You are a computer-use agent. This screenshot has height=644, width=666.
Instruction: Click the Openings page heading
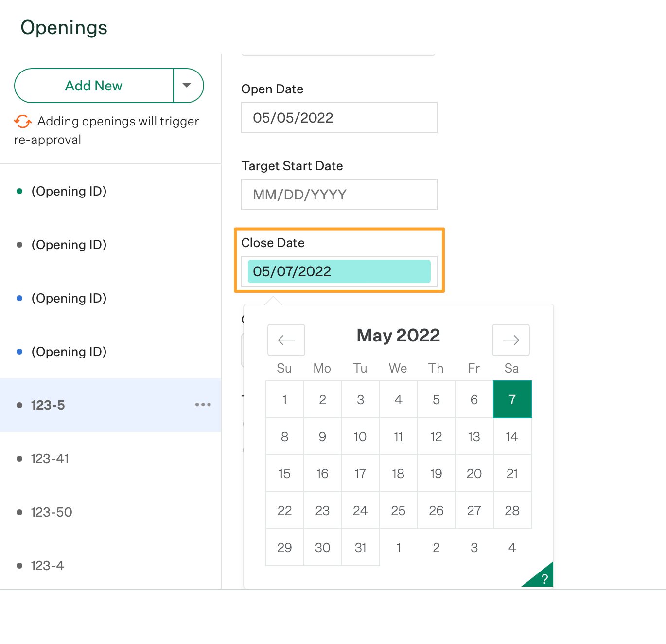64,28
